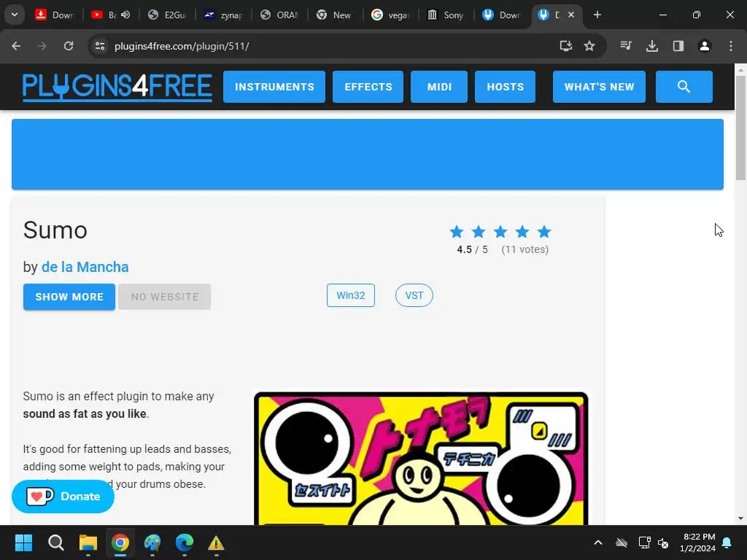Switch to the E2Gu tab
Screen dimensions: 747x560
(x=167, y=15)
